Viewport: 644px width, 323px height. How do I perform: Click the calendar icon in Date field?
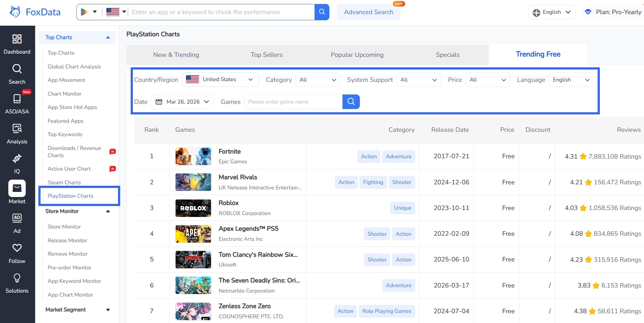[159, 102]
